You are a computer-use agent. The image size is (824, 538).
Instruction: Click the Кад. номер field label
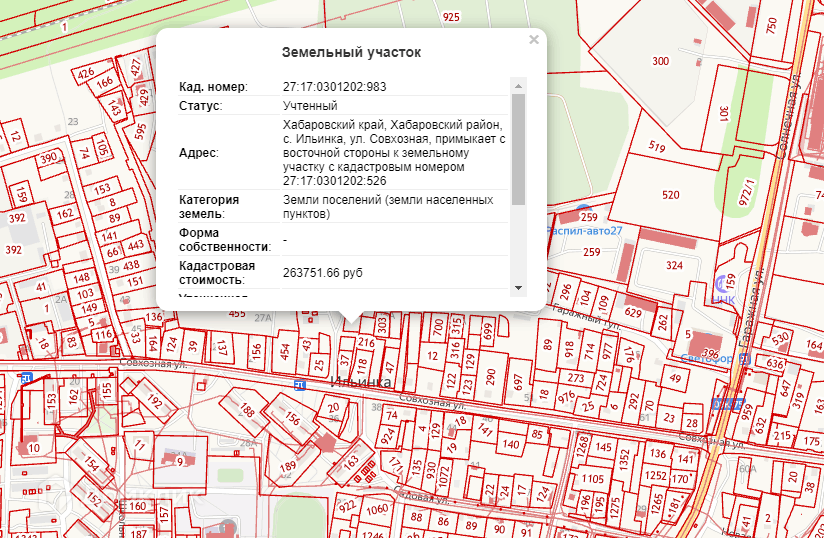tap(213, 87)
